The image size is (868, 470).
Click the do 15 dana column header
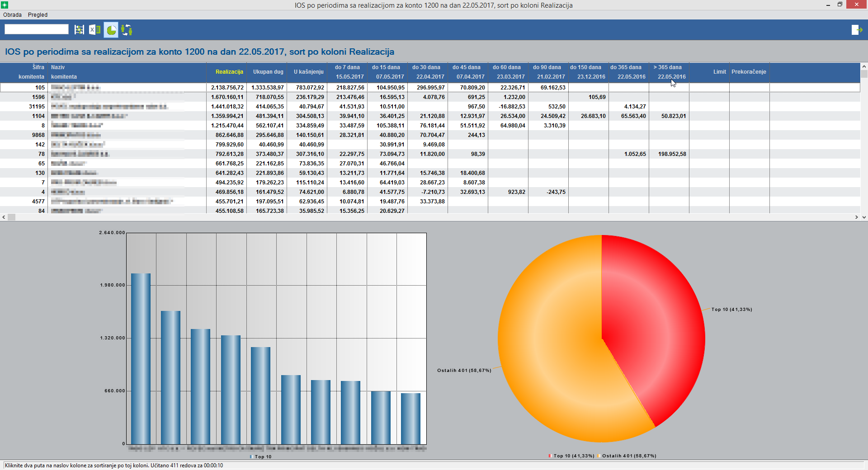click(x=387, y=72)
